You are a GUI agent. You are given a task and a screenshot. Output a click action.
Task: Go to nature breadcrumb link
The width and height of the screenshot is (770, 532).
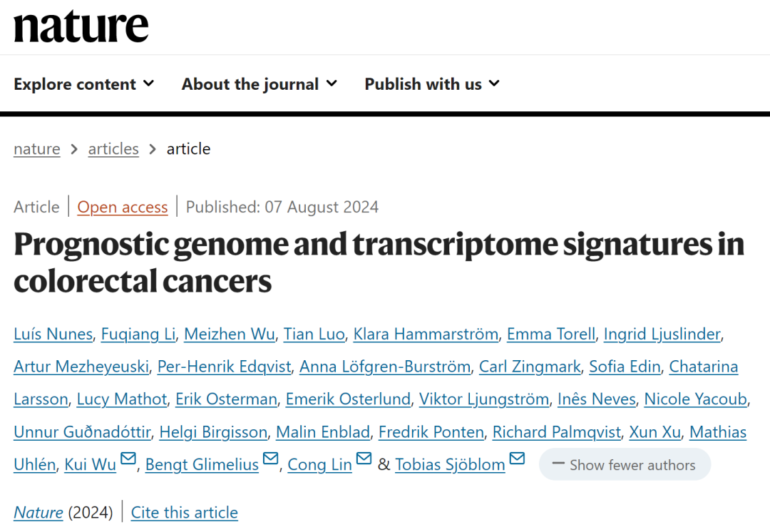click(37, 149)
